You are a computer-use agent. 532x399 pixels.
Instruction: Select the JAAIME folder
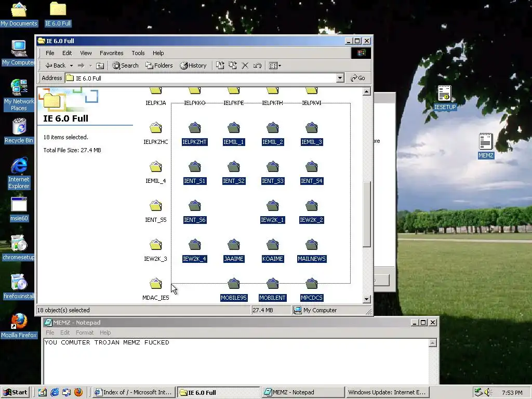(x=233, y=250)
